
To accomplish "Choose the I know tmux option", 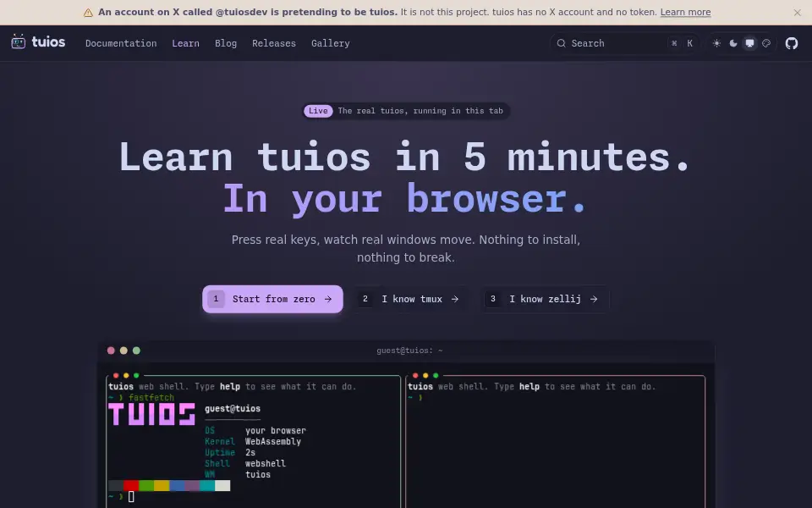I will pyautogui.click(x=411, y=299).
